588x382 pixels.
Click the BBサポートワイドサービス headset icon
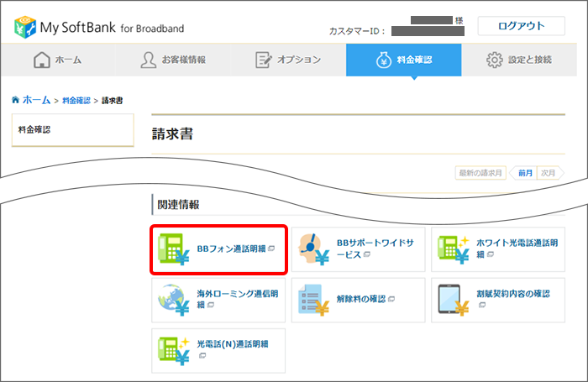point(314,249)
